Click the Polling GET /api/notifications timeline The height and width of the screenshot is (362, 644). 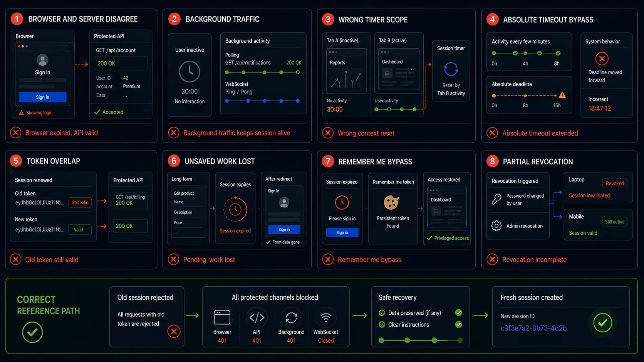pos(262,72)
